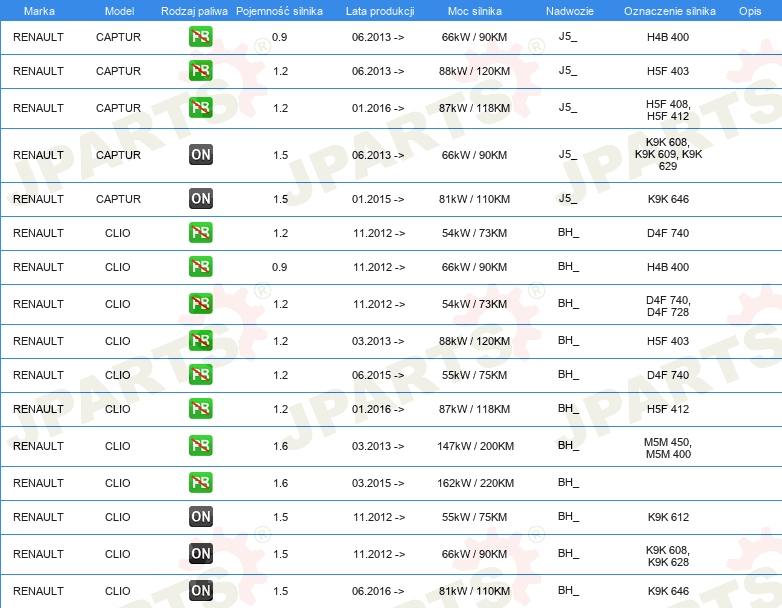Screen dimensions: 782x608
Task: Select the 147kW / 200KM power cell
Action: (475, 446)
